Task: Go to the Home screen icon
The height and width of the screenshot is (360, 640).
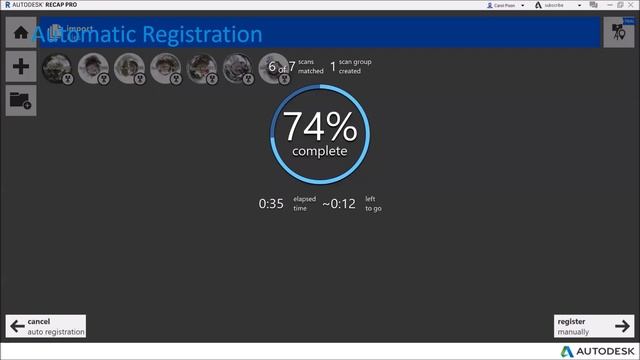Action: [21, 32]
